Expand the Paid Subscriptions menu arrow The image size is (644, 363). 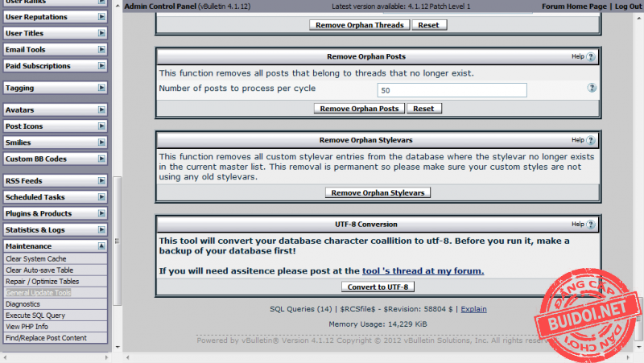pyautogui.click(x=101, y=66)
